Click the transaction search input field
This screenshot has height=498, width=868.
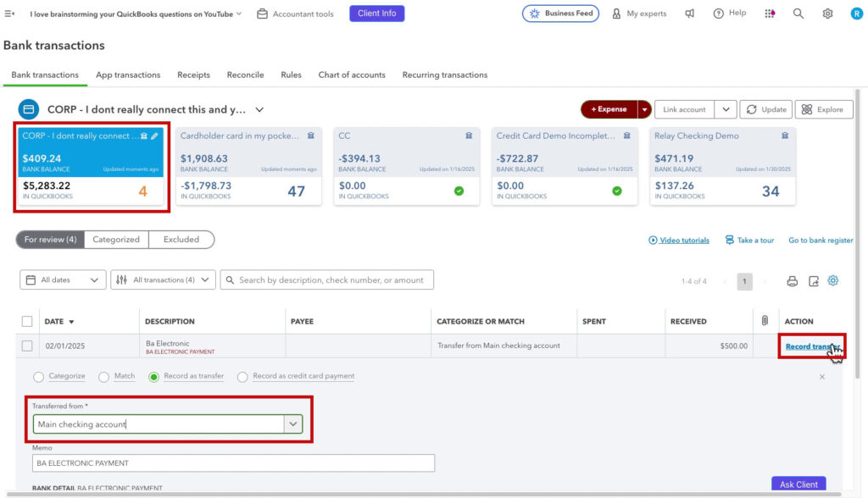coord(331,279)
